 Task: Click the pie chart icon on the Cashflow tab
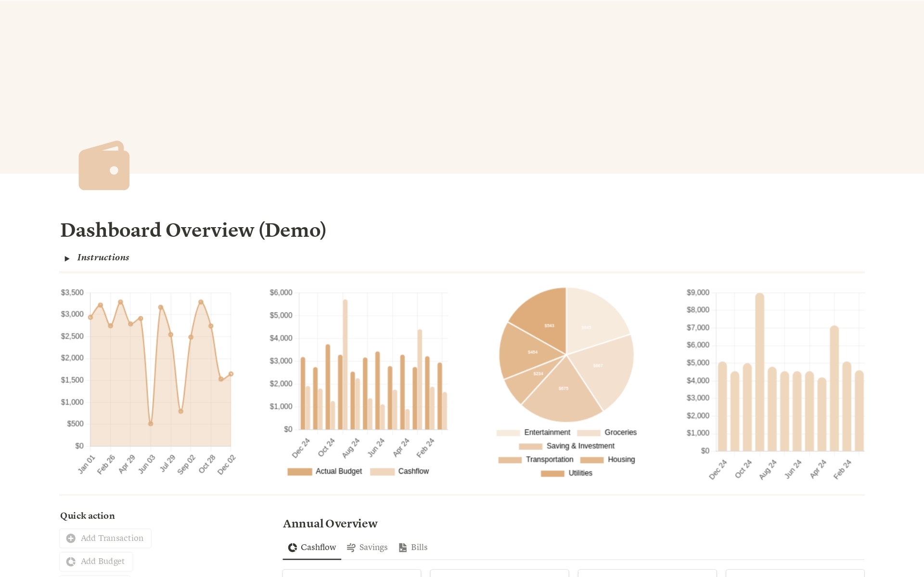(x=292, y=547)
